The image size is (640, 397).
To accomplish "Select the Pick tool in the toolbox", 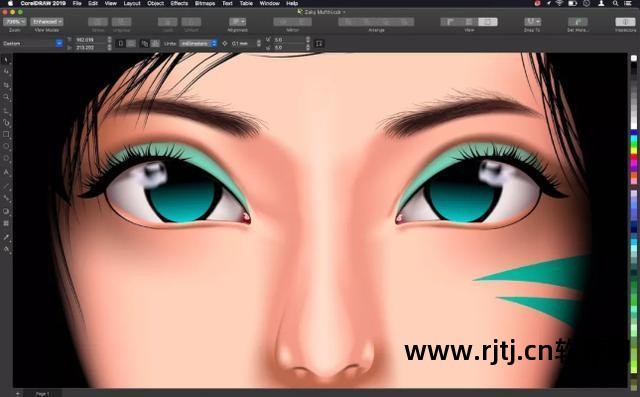I will click(6, 60).
